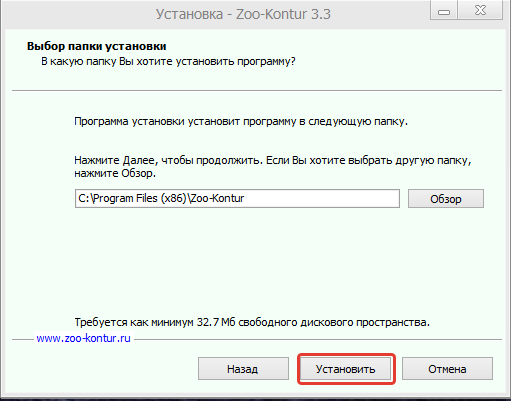Click the text нажмите Обзор above path

coord(115,173)
